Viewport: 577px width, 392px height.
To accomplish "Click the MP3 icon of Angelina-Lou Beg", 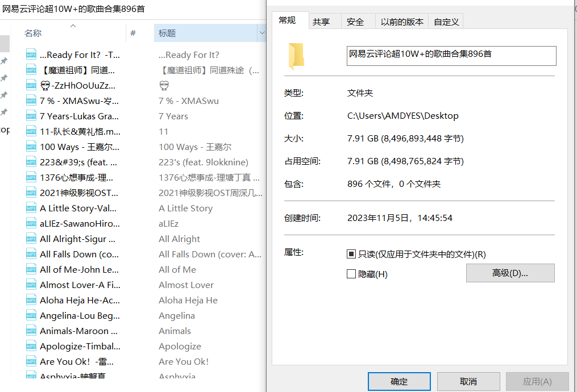I will point(31,315).
